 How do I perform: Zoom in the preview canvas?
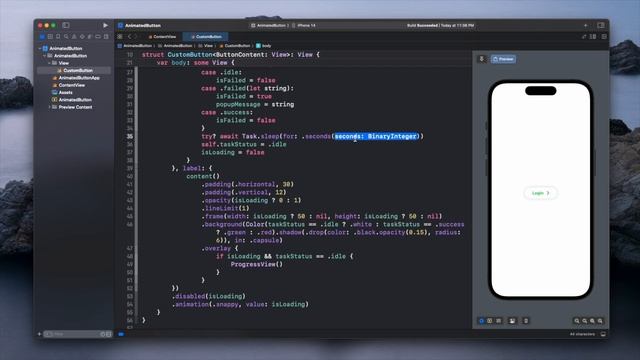(600, 321)
